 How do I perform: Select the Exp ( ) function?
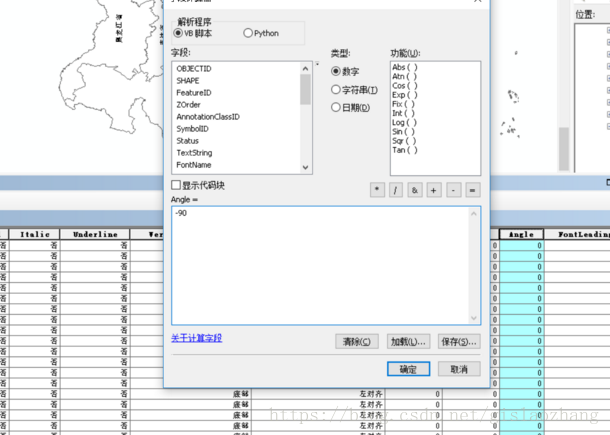coord(405,95)
